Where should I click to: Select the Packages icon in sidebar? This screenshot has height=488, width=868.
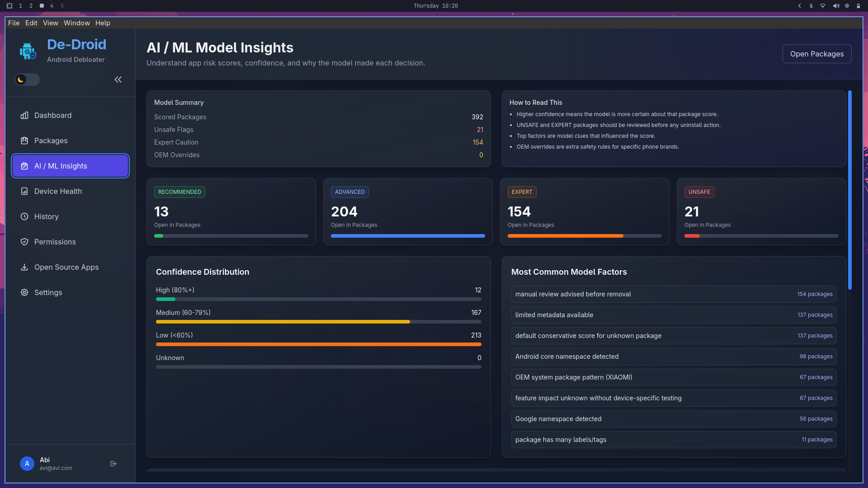[x=25, y=141]
